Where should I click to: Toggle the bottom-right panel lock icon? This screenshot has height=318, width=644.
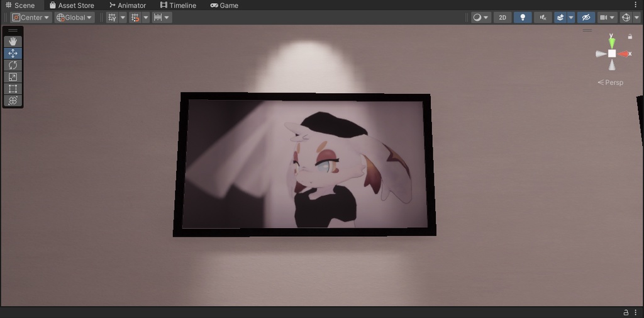626,312
